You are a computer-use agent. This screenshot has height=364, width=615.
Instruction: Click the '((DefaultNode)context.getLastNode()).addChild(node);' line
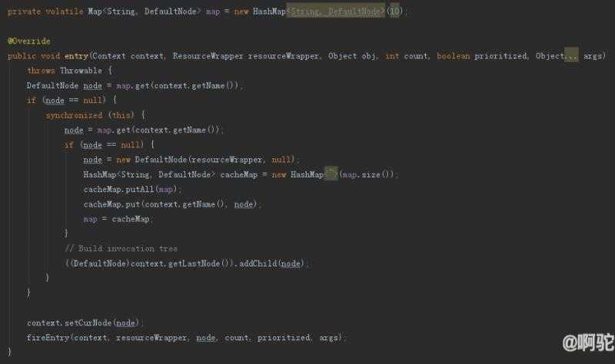pyautogui.click(x=186, y=263)
